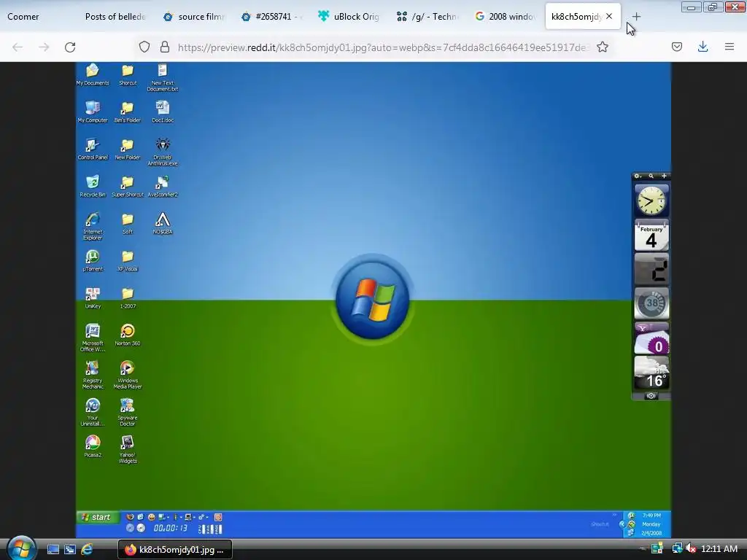Click the 16° weather widget
Image resolution: width=747 pixels, height=560 pixels.
point(651,374)
